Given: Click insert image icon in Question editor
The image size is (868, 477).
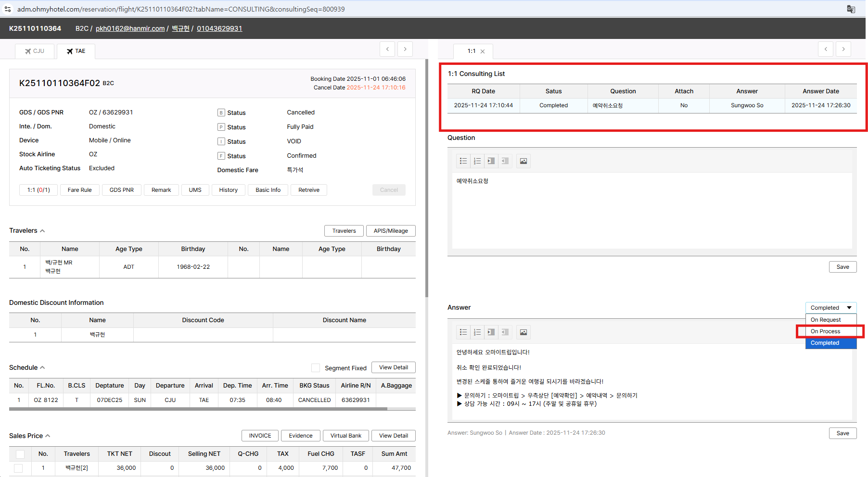Looking at the screenshot, I should [x=523, y=161].
